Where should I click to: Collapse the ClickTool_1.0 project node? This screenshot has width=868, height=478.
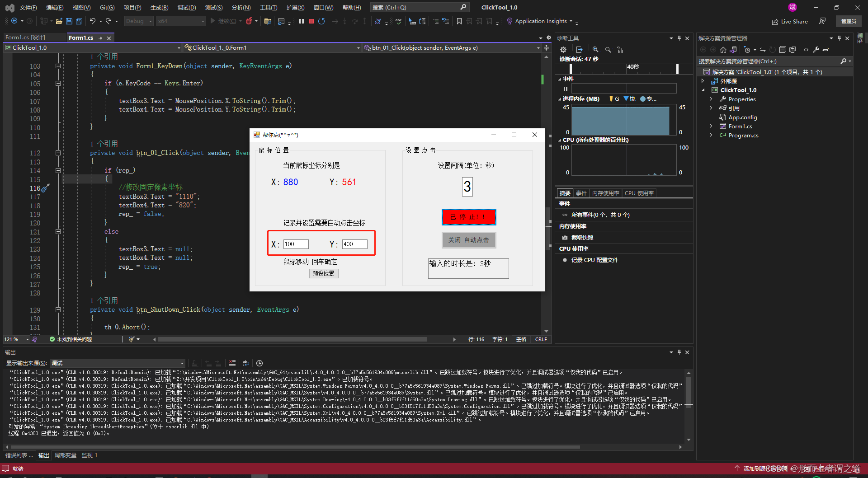point(703,90)
